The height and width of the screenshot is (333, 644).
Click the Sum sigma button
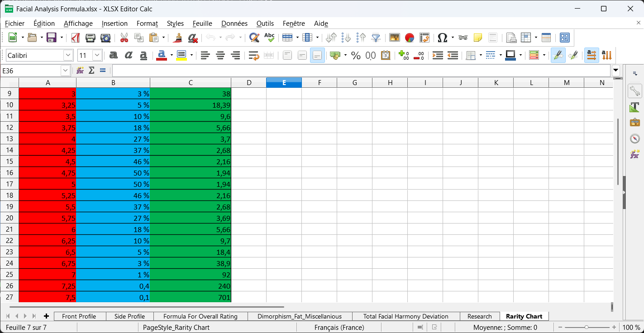(91, 71)
